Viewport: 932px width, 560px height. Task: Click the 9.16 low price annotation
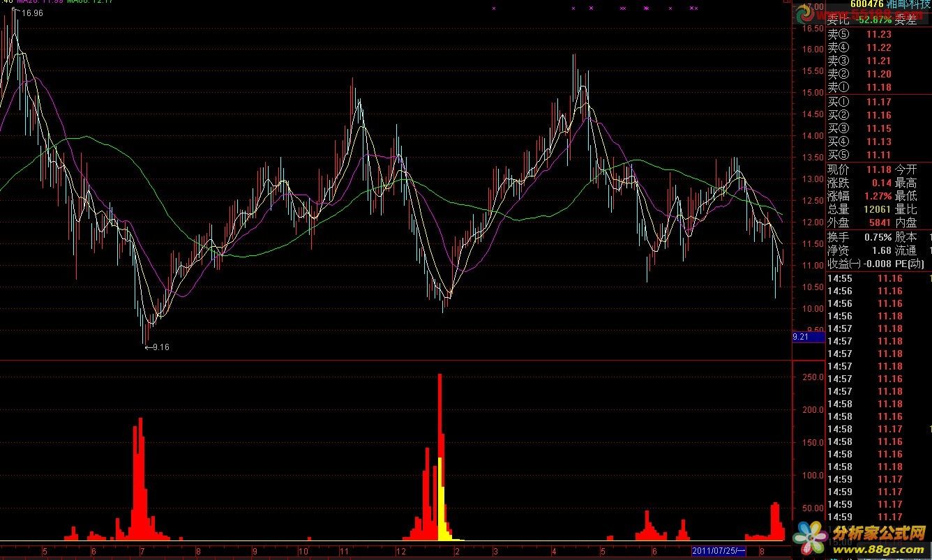[x=160, y=347]
